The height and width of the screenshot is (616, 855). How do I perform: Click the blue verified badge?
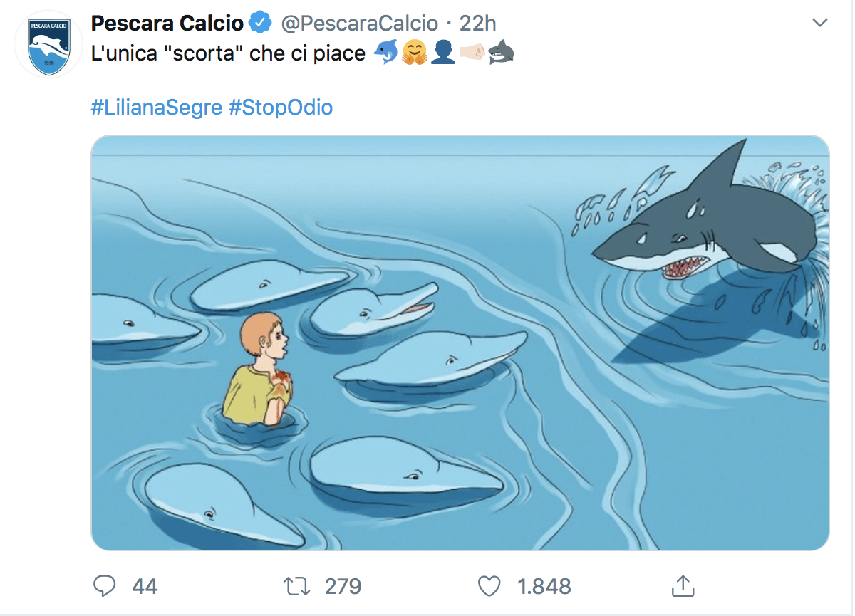261,24
